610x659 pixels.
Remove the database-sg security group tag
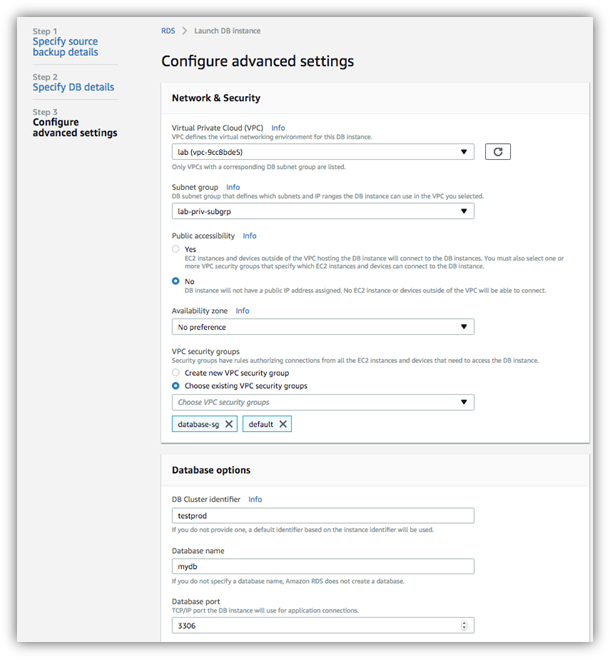[x=229, y=424]
